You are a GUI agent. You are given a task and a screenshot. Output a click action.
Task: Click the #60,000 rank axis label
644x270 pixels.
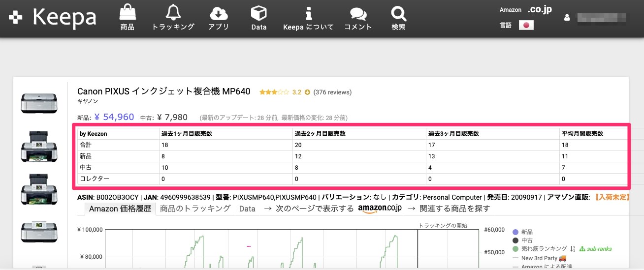495,229
